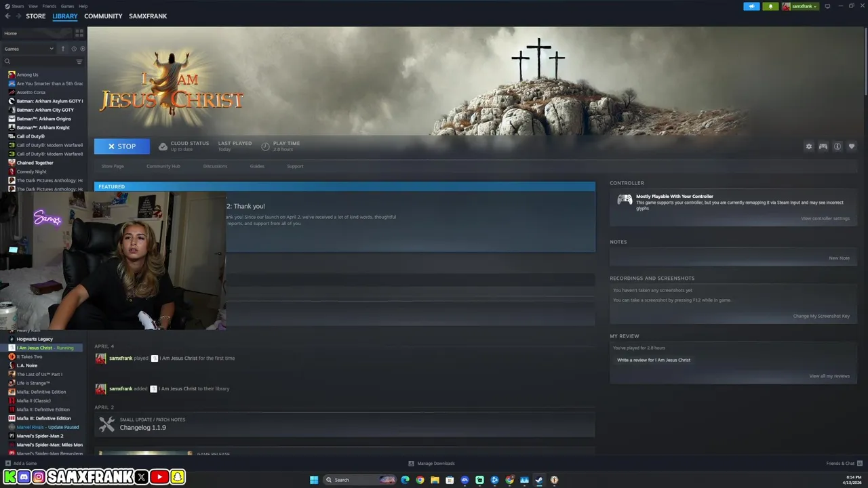Open the Support link
The image size is (868, 488).
(x=295, y=166)
